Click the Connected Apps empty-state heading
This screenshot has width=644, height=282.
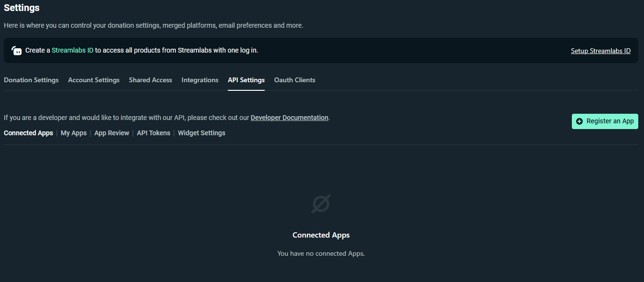click(321, 235)
